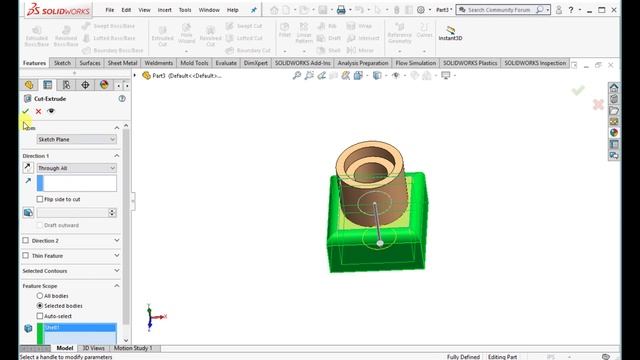Click direction of extrusion selection box
The image size is (640, 360).
(x=77, y=183)
